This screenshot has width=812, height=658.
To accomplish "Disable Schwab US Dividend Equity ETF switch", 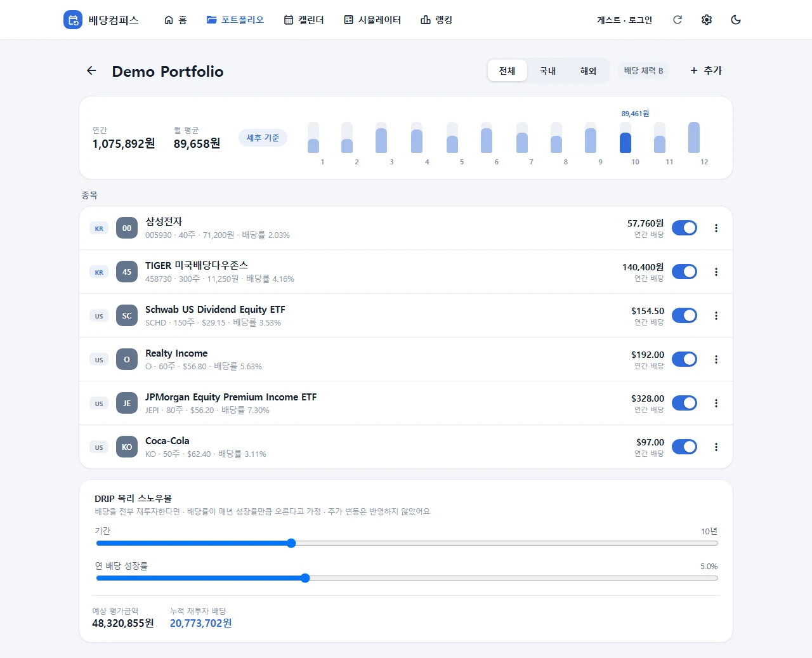I will click(684, 315).
